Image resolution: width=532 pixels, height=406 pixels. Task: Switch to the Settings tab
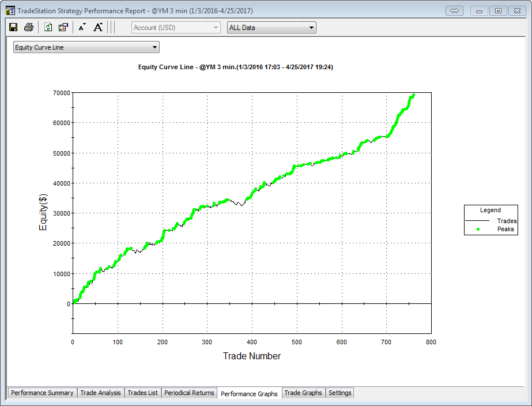tap(339, 393)
